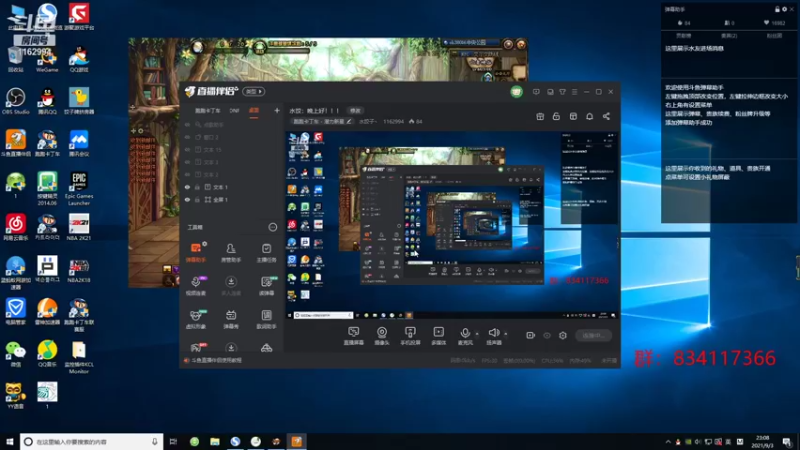Toggle preview eye icon in bottom bar
800x450 pixels.
[546, 335]
